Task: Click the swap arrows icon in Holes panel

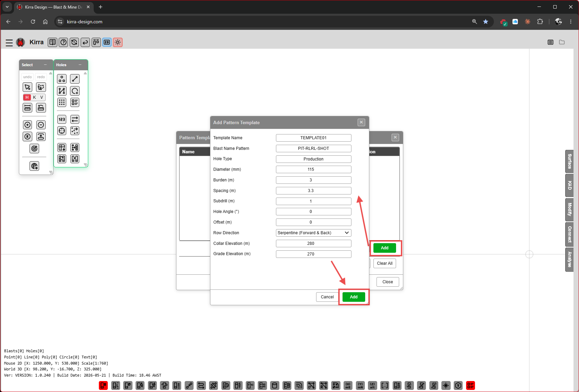Action: click(x=75, y=119)
